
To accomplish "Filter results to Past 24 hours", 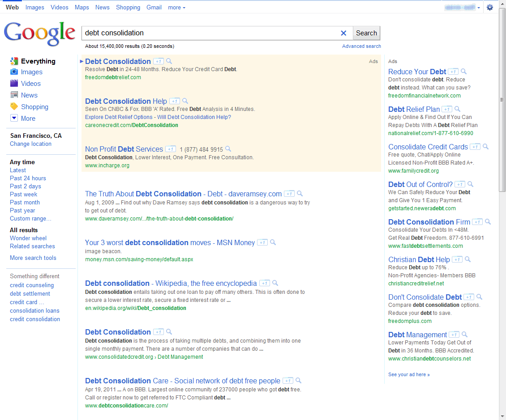I will coord(28,178).
